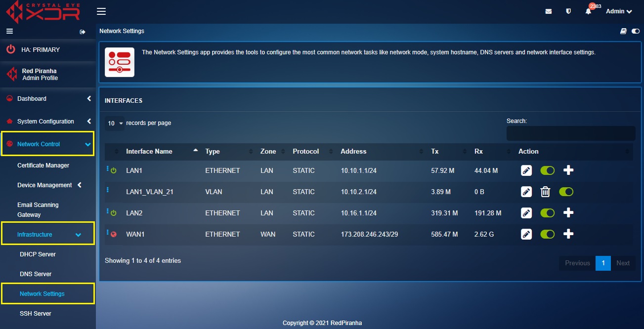Select Network Settings menu item
The height and width of the screenshot is (329, 644).
pos(42,294)
